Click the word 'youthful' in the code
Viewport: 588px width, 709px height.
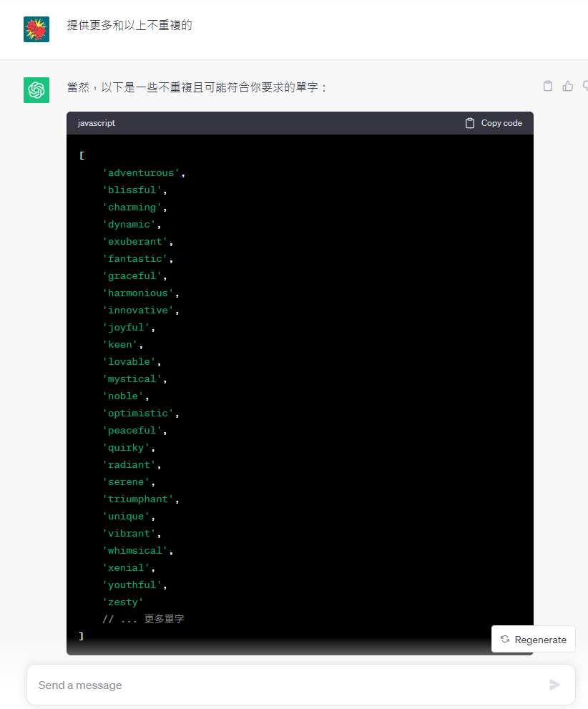pos(132,585)
